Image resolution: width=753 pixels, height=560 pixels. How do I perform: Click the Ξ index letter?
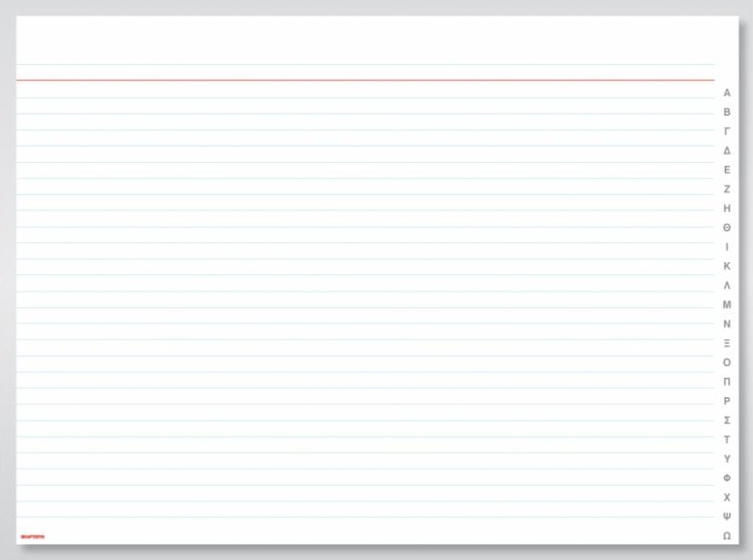click(727, 343)
